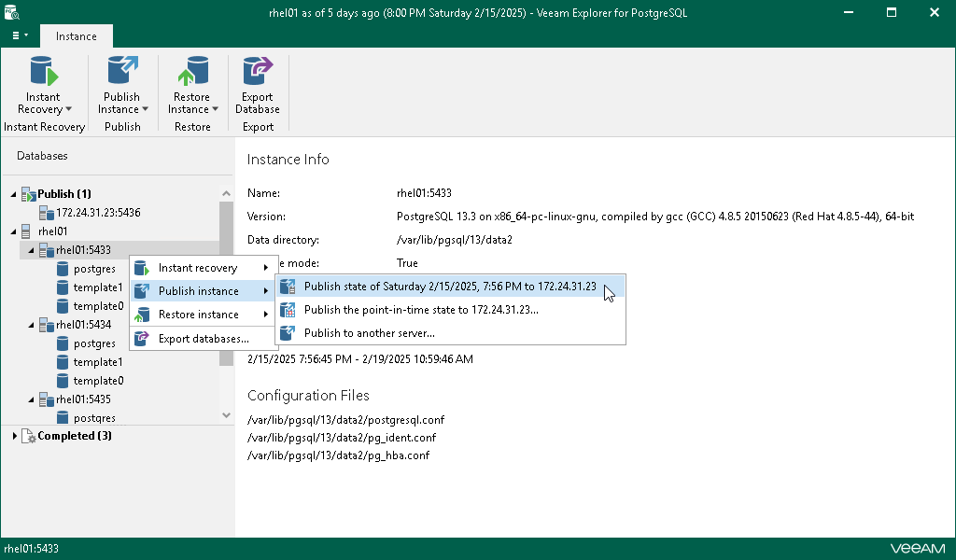Click the Veeam Explorer app icon in title bar
Screen dimensions: 956x560
tap(13, 13)
